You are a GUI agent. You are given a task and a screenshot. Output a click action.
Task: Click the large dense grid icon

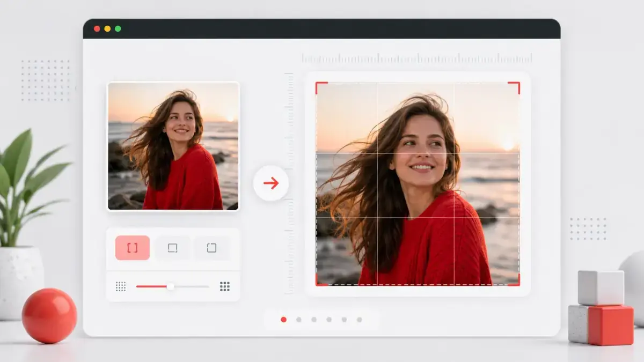tap(225, 286)
